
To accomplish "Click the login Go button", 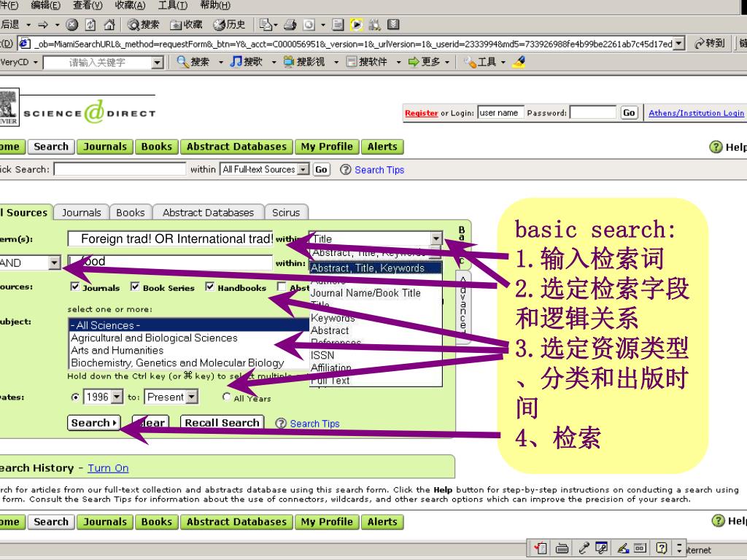I will tap(629, 112).
